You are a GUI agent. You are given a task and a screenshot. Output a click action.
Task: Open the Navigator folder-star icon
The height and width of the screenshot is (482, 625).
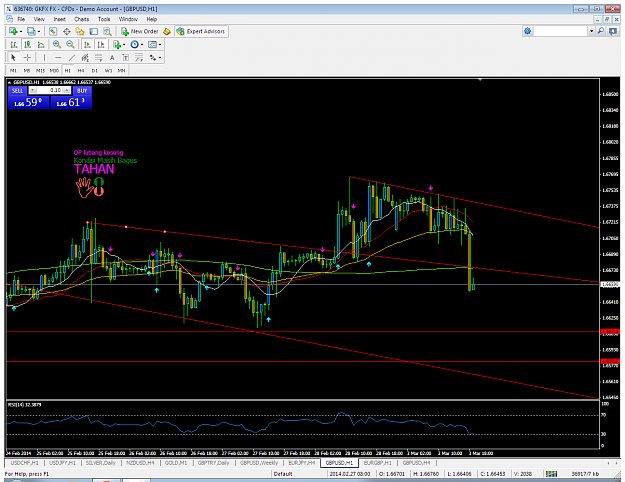pyautogui.click(x=80, y=31)
